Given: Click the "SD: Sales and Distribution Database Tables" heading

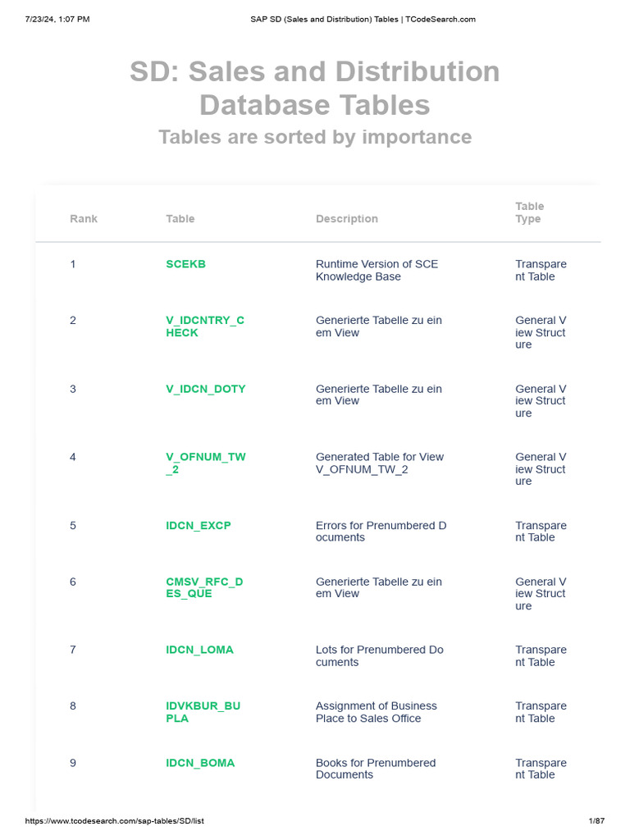Looking at the screenshot, I should pos(315,88).
